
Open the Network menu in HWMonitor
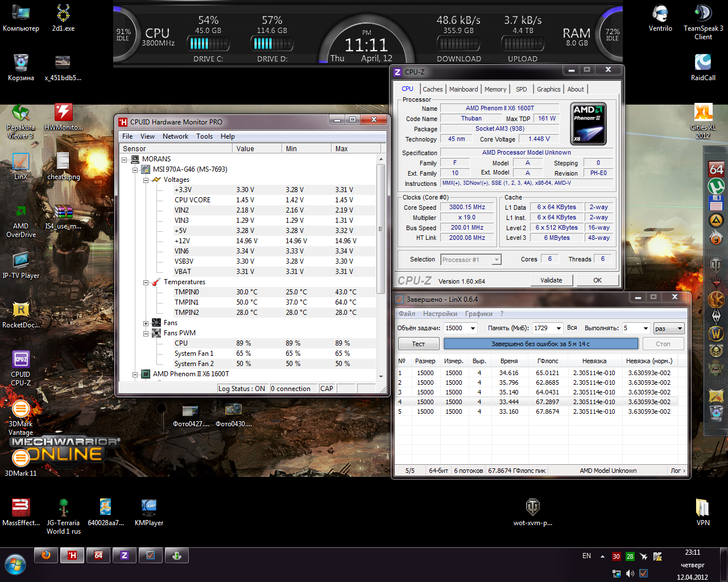pyautogui.click(x=175, y=136)
